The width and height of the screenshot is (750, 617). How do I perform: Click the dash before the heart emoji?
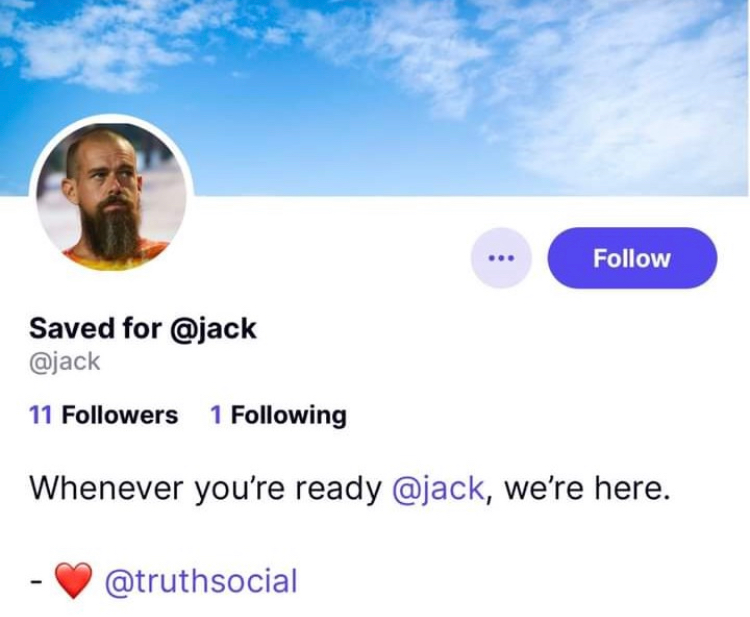(x=35, y=583)
